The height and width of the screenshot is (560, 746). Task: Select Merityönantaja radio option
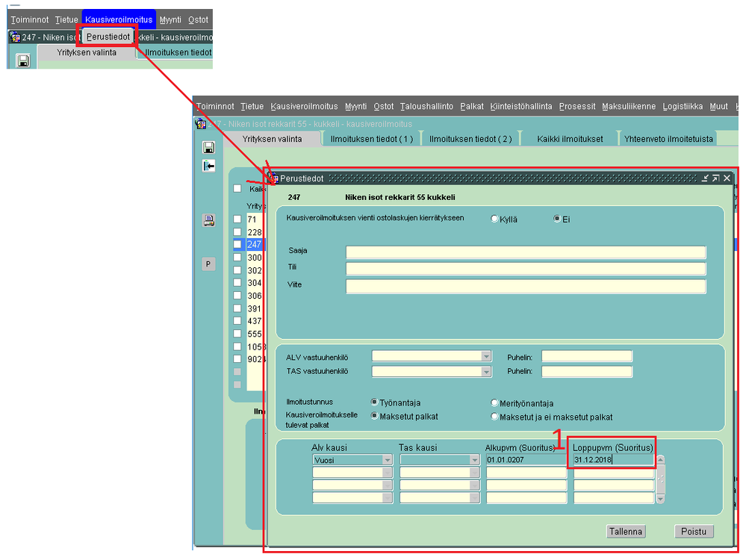pyautogui.click(x=494, y=403)
